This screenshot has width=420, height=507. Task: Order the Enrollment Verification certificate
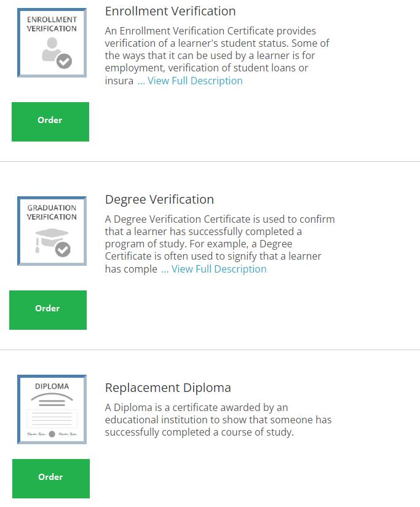coord(50,122)
